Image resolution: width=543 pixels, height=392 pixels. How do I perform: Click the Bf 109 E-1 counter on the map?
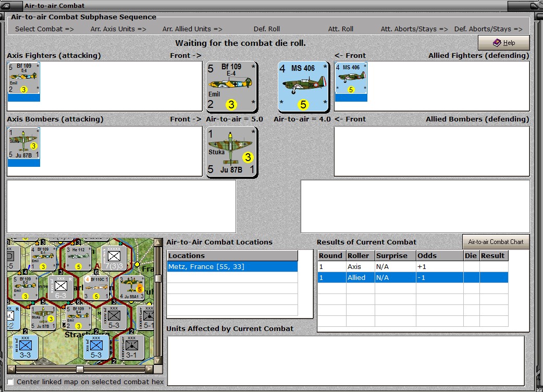pyautogui.click(x=43, y=258)
